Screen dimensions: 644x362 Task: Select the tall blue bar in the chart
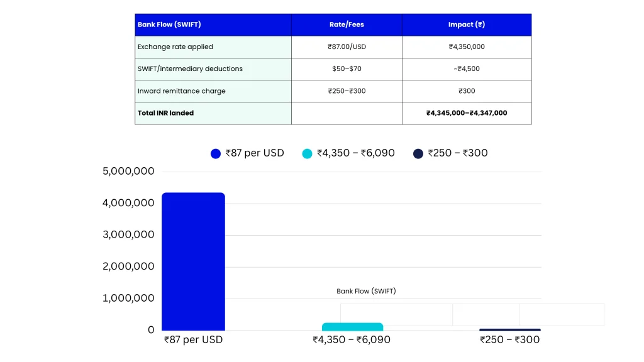click(193, 261)
